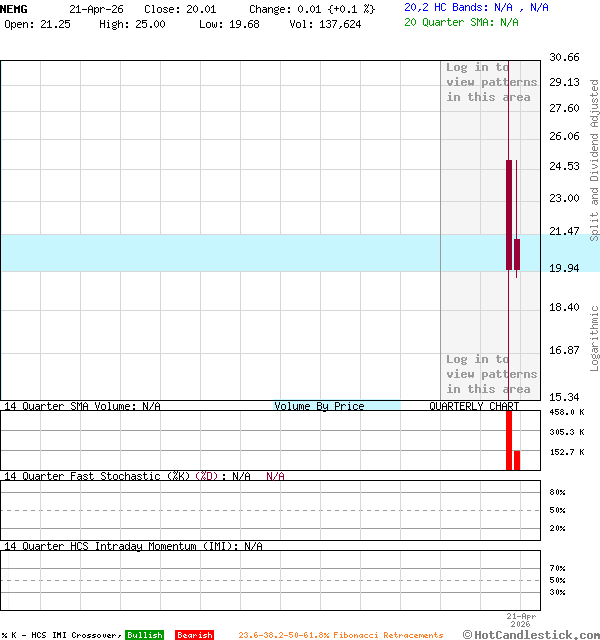
Task: Click the 20,2 HC Bands indicator label
Action: tap(476, 7)
